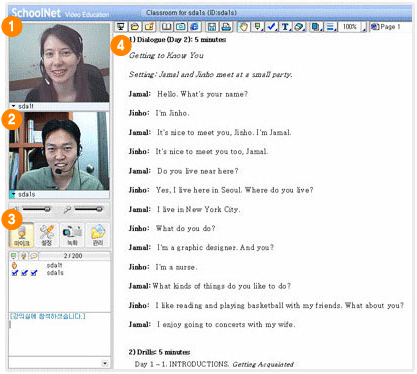Click the Page 1 tab
The image size is (417, 374).
coord(386,27)
